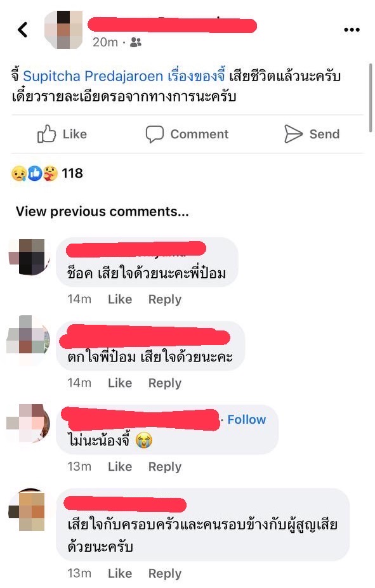Tap the speech-bubble Comment icon
Screen dimensions: 375x588
pos(154,134)
